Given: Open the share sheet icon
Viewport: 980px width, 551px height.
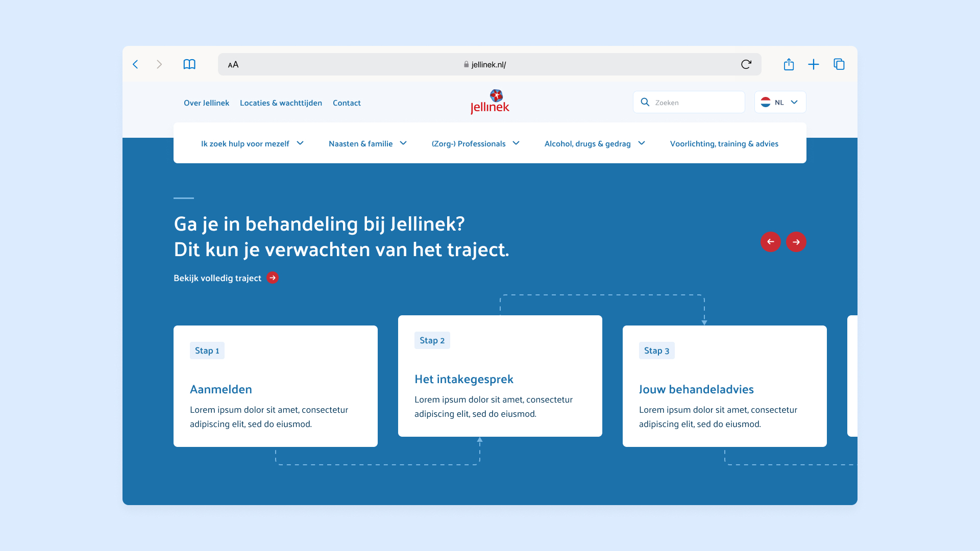Looking at the screenshot, I should (x=789, y=64).
